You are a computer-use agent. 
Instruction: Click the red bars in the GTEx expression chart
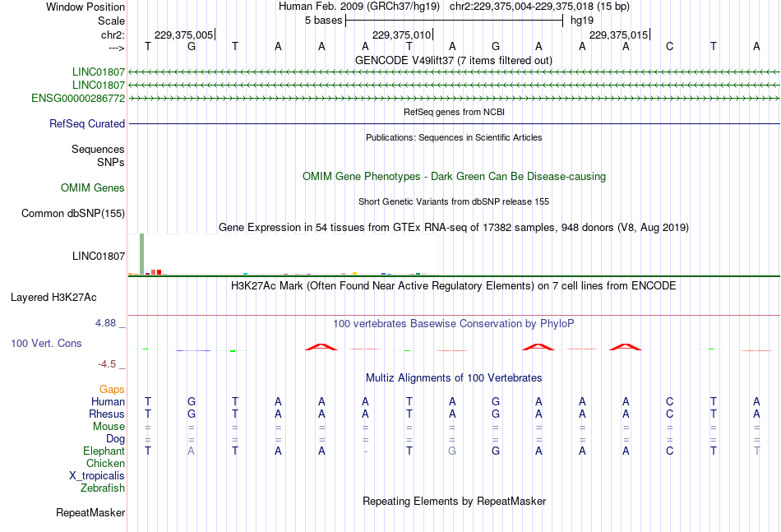(156, 272)
